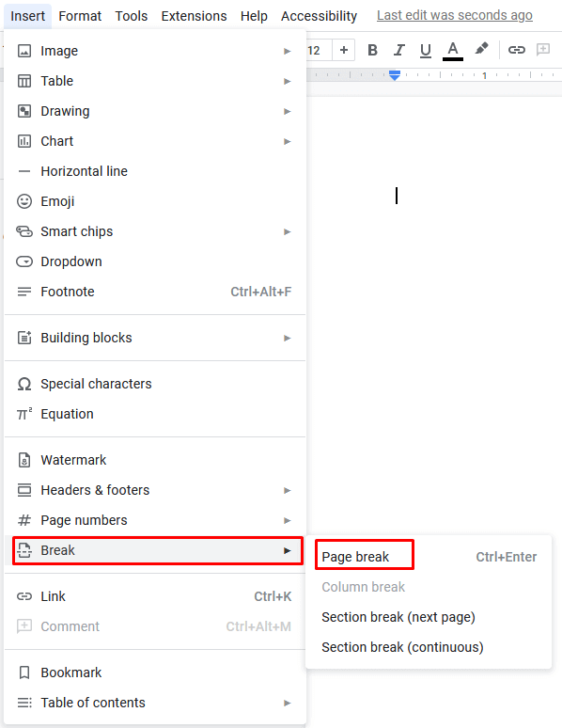Toggle italic text formatting
The height and width of the screenshot is (728, 562).
[398, 50]
